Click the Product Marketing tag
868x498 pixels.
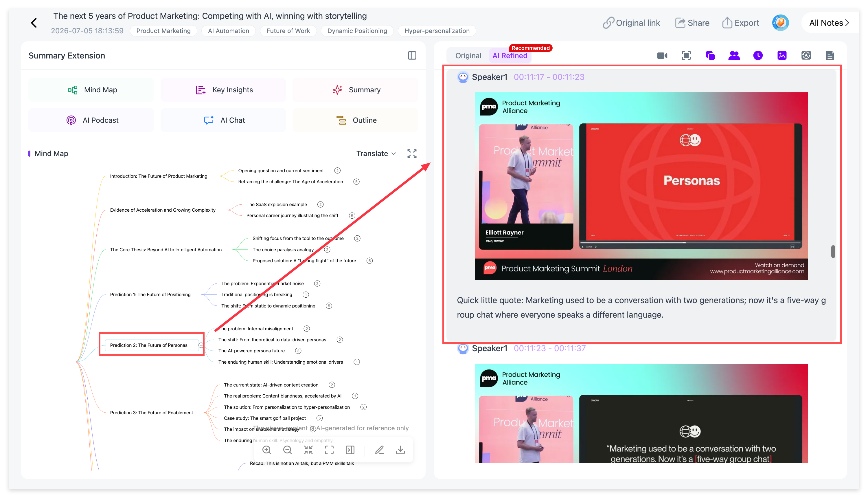(x=163, y=31)
